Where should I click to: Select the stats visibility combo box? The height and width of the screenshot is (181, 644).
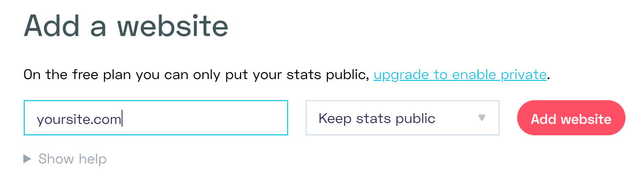coord(402,118)
